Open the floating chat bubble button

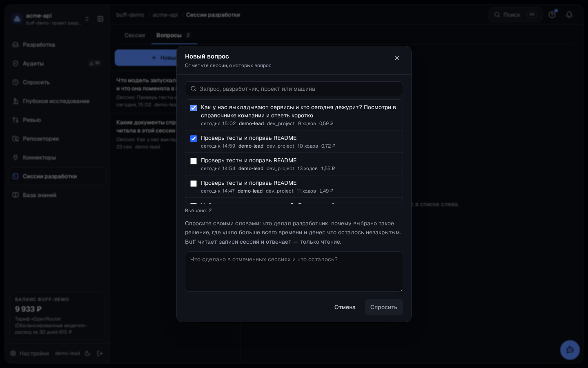click(570, 350)
